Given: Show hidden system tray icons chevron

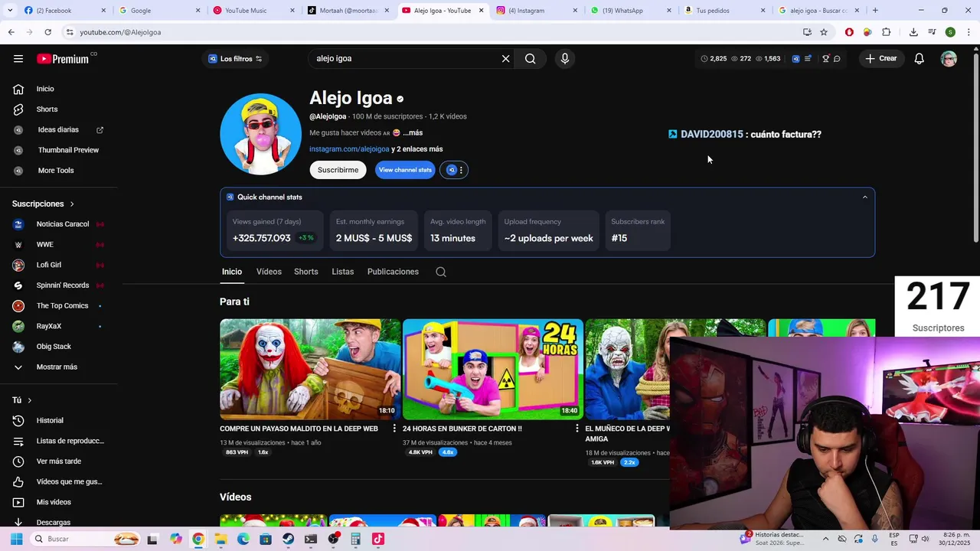Looking at the screenshot, I should click(x=825, y=539).
